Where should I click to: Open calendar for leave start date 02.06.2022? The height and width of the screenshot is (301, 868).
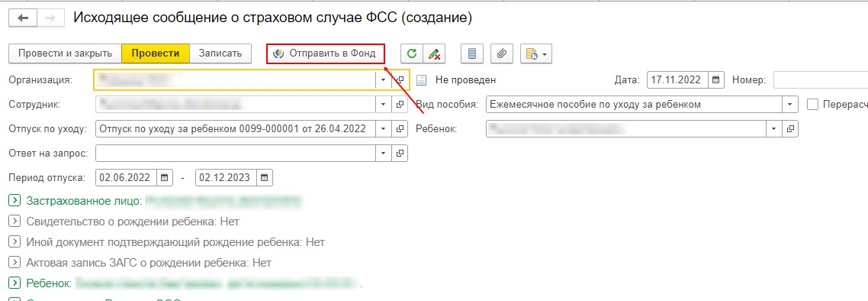click(x=165, y=178)
